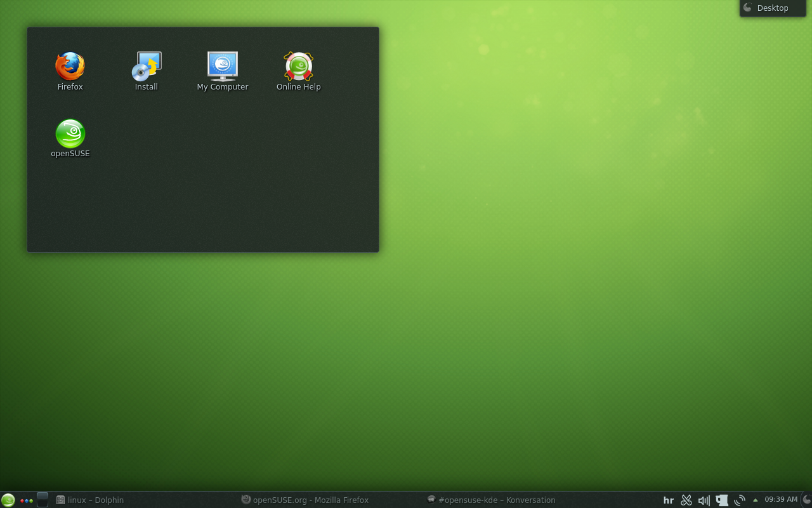This screenshot has height=508, width=812.
Task: Open My Computer desktop icon
Action: 222,67
